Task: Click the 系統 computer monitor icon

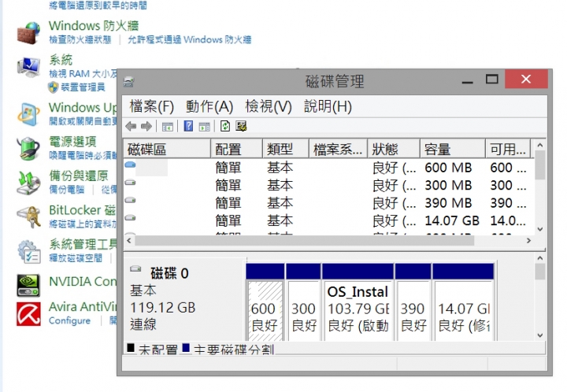Action: (28, 67)
